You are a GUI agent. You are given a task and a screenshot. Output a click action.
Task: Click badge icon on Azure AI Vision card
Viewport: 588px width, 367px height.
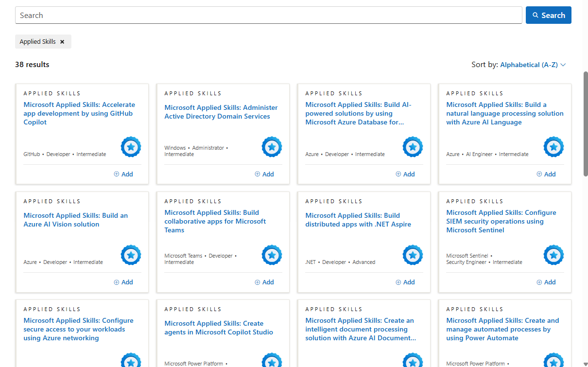131,255
